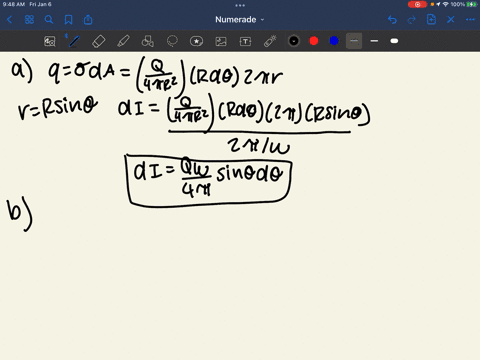Redo the last action
Image resolution: width=480 pixels, height=360 pixels.
(x=412, y=20)
